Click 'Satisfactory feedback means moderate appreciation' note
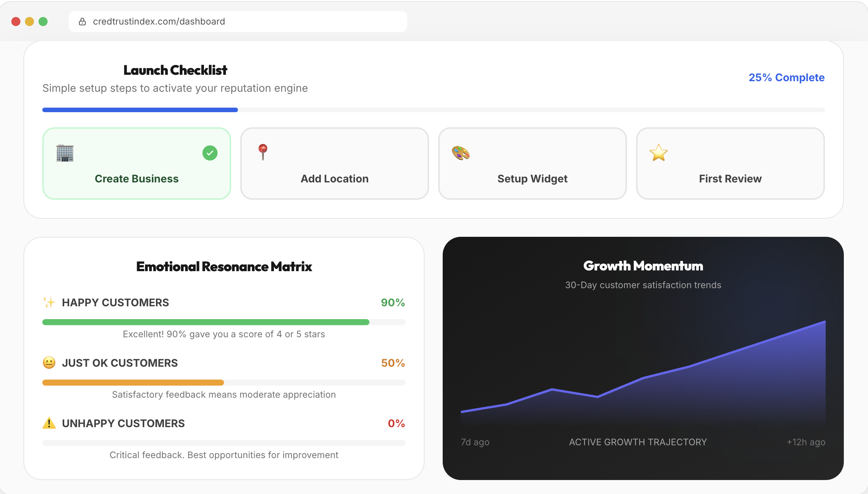 [x=224, y=395]
